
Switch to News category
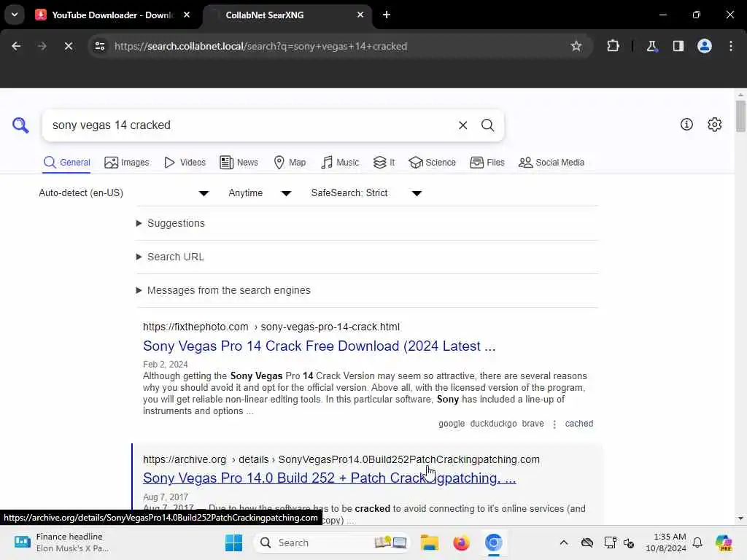pyautogui.click(x=239, y=163)
